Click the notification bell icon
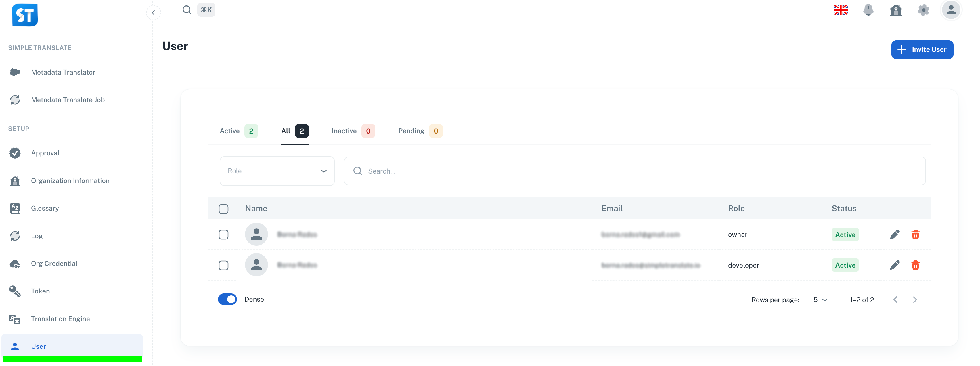980x366 pixels. point(868,10)
